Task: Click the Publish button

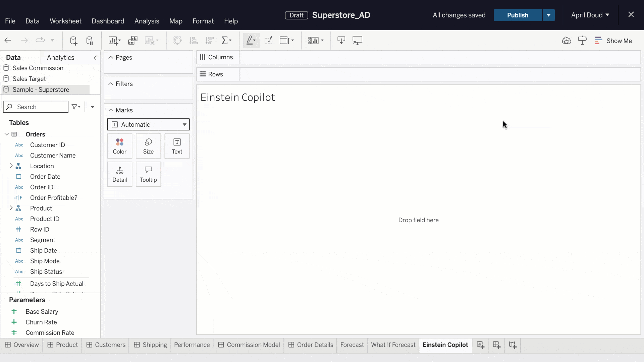Action: 518,15
